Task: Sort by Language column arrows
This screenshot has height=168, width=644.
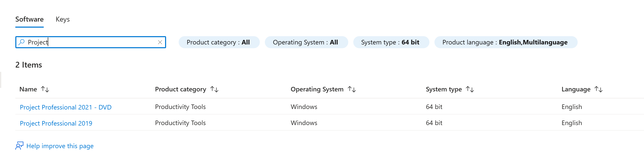Action: [x=599, y=89]
